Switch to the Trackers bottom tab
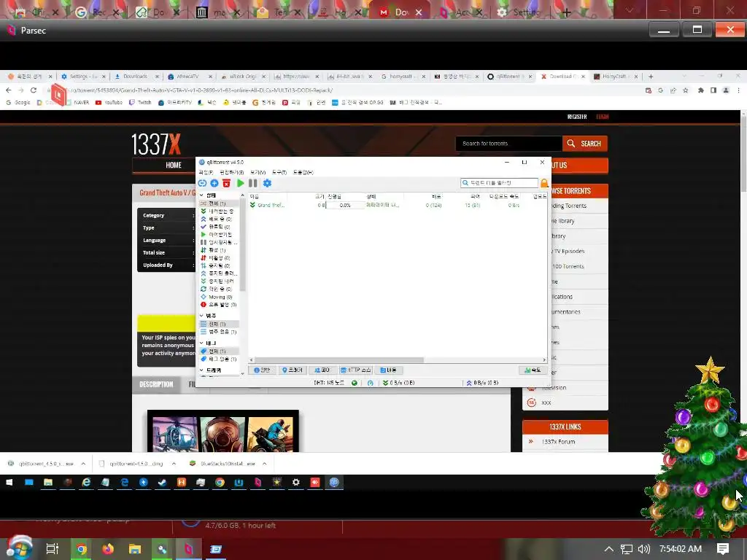This screenshot has width=747, height=560. point(292,370)
